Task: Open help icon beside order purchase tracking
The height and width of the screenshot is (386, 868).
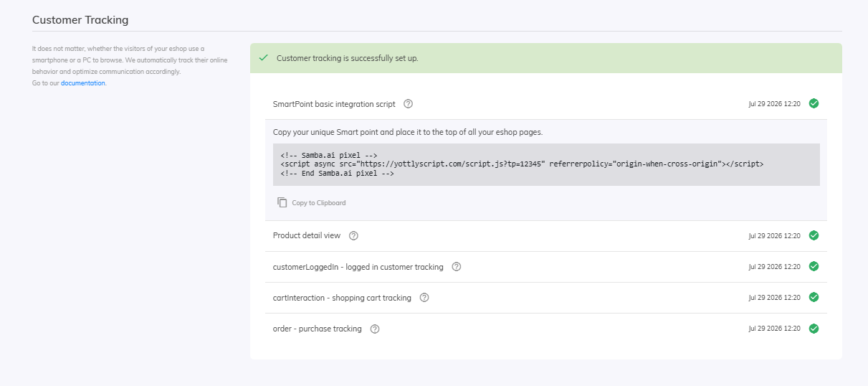Action: pos(375,329)
